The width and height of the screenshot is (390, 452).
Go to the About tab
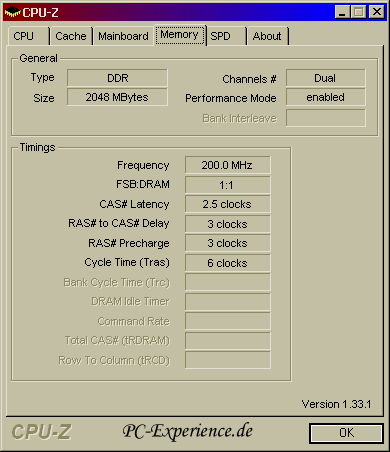pos(267,36)
